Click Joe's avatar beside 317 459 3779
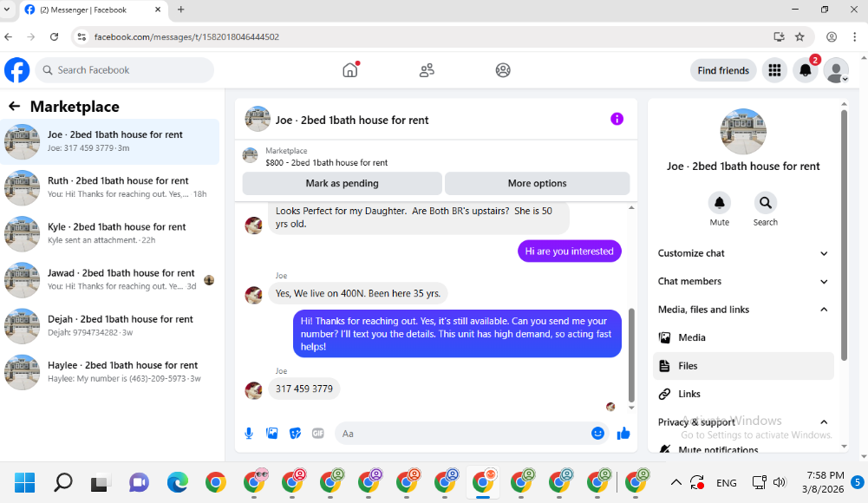Image resolution: width=868 pixels, height=503 pixels. (253, 390)
